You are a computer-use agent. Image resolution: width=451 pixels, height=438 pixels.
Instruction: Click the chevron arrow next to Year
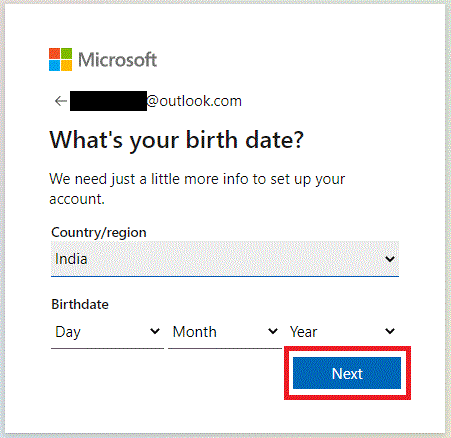[390, 331]
